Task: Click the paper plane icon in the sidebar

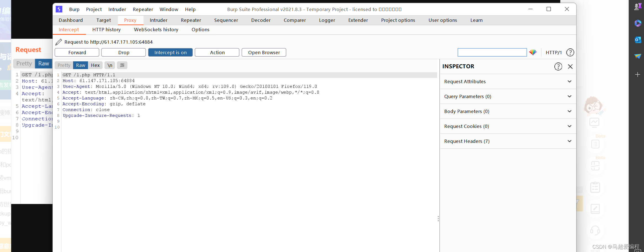Action: [638, 56]
